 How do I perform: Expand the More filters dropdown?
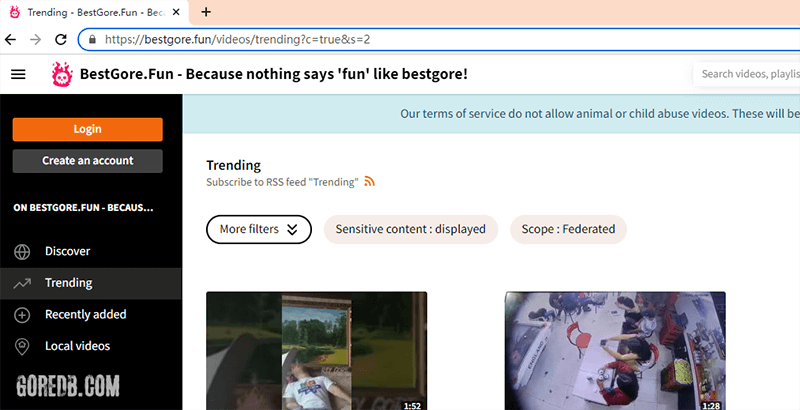(x=259, y=229)
